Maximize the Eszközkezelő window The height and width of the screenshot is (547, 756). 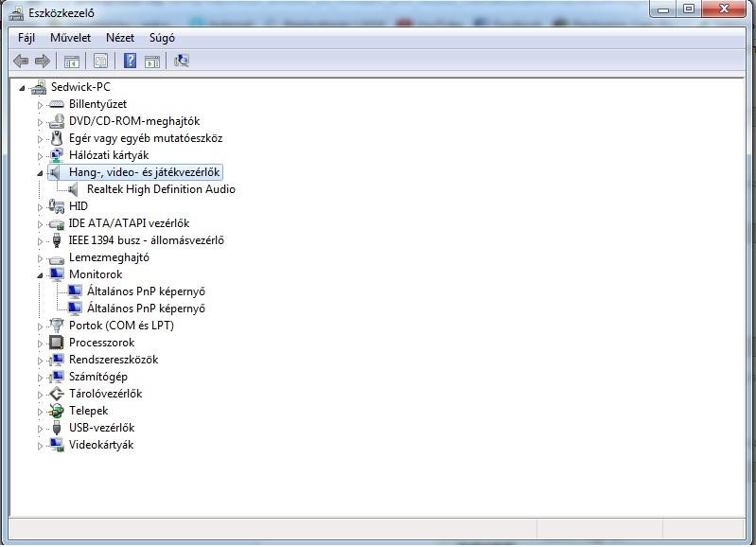coord(689,9)
